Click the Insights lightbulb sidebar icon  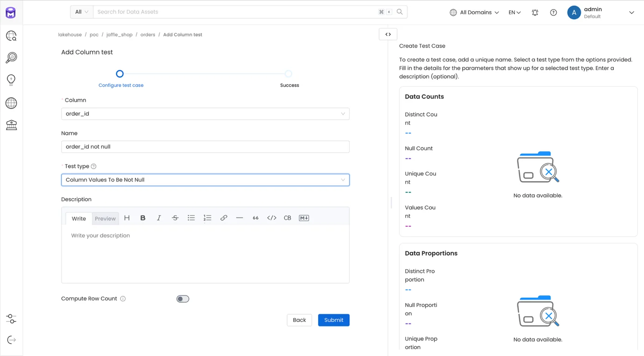tap(11, 80)
